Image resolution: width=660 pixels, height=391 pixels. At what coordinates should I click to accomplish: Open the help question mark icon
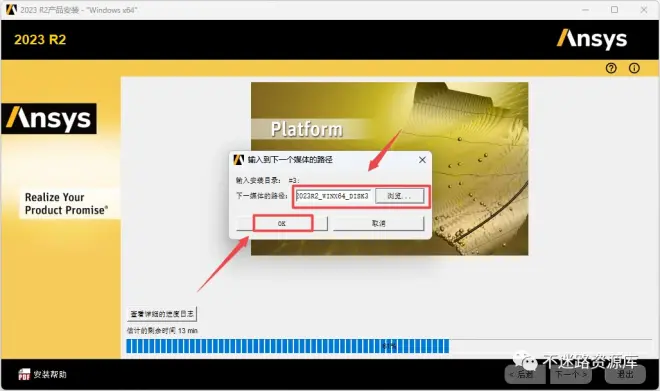pyautogui.click(x=611, y=68)
